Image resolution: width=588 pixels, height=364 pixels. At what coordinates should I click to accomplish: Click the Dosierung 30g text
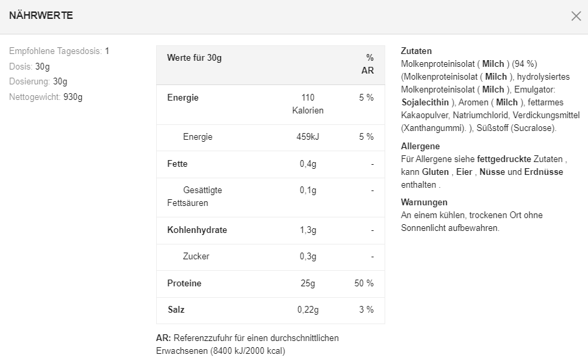(39, 82)
